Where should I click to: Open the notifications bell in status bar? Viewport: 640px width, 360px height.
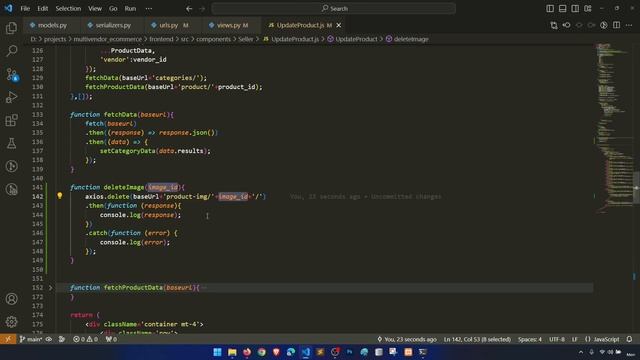pyautogui.click(x=629, y=339)
